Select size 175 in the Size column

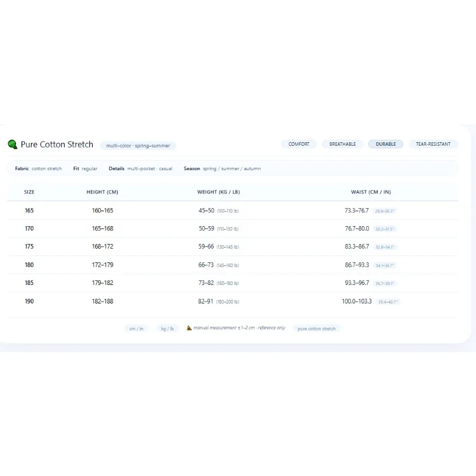point(29,246)
